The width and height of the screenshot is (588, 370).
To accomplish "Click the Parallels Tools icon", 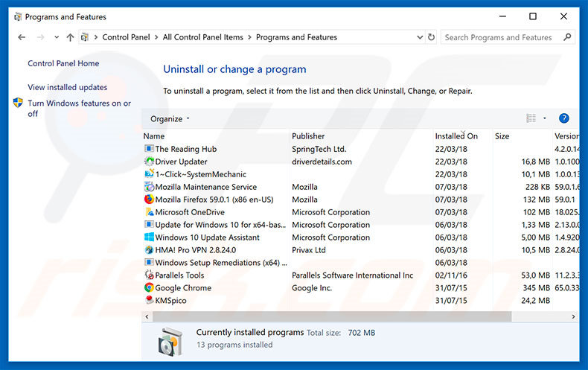I will point(149,275).
